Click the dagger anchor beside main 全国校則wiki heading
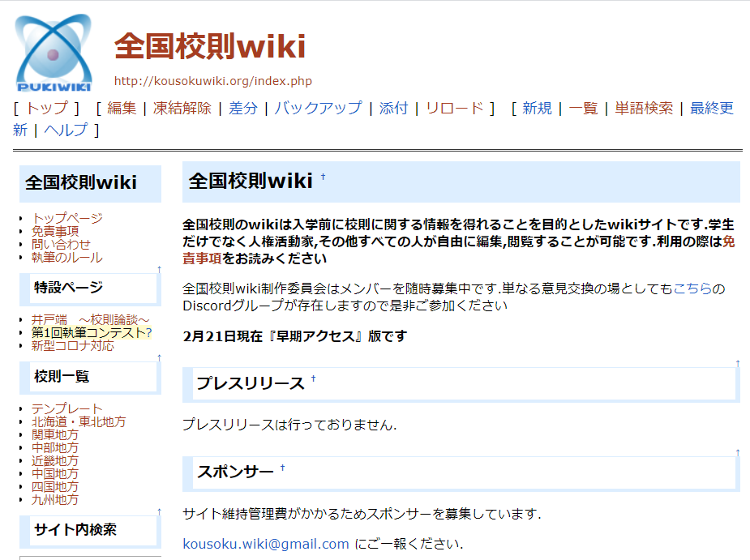This screenshot has width=750, height=560. click(x=323, y=177)
